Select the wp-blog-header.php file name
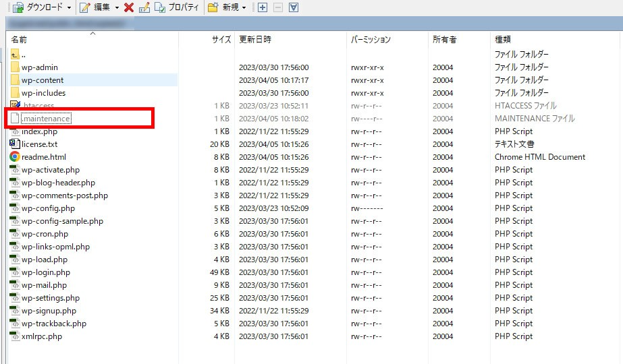 tap(59, 183)
